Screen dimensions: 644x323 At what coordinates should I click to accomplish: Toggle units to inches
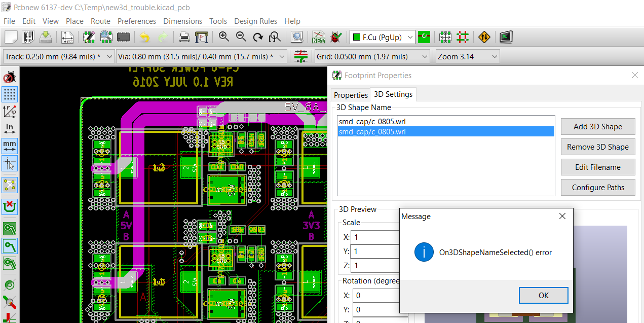pos(10,128)
